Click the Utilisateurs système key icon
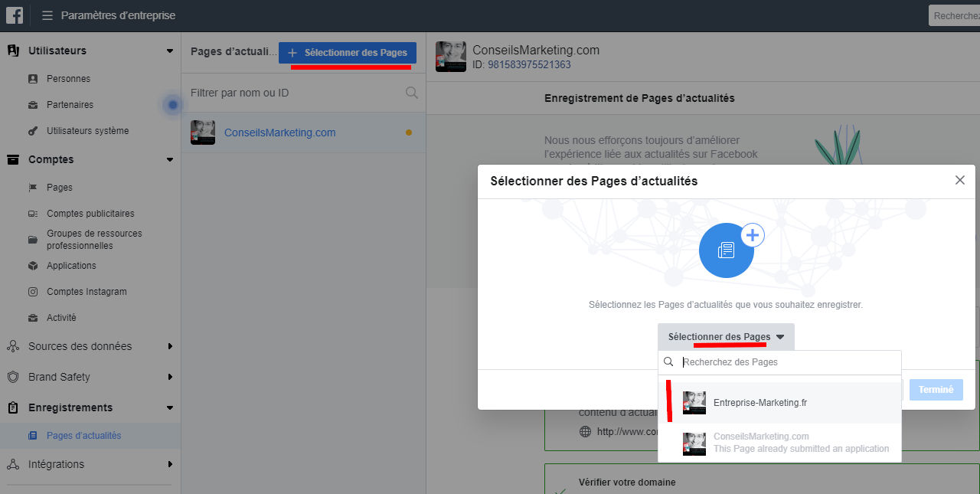 [x=33, y=131]
